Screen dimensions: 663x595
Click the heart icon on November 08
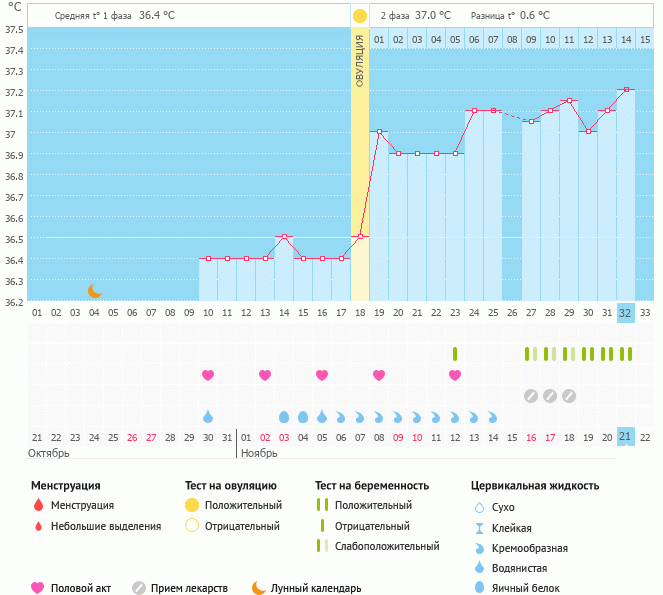coord(379,375)
